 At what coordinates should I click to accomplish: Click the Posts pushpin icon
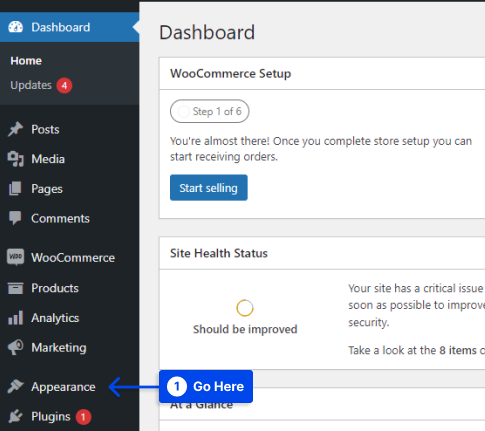(15, 129)
